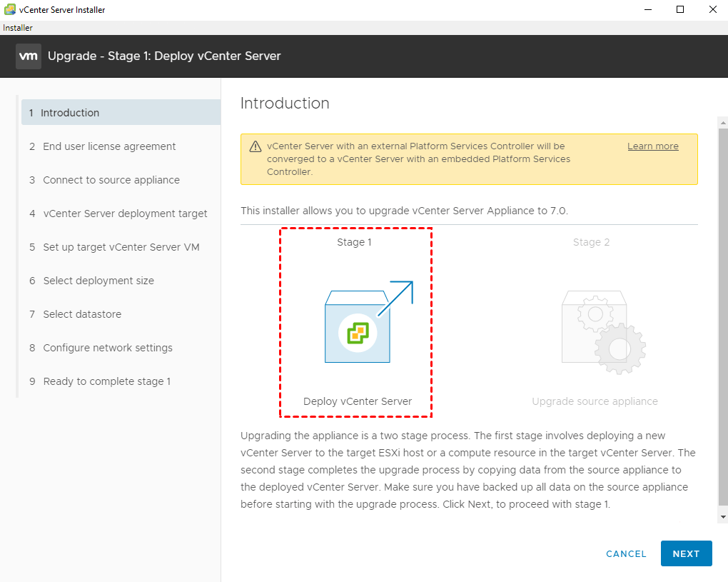Open the Learn more link

(653, 146)
